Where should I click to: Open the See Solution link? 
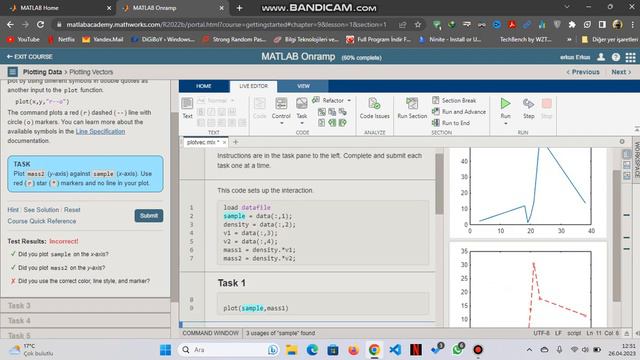pyautogui.click(x=41, y=210)
